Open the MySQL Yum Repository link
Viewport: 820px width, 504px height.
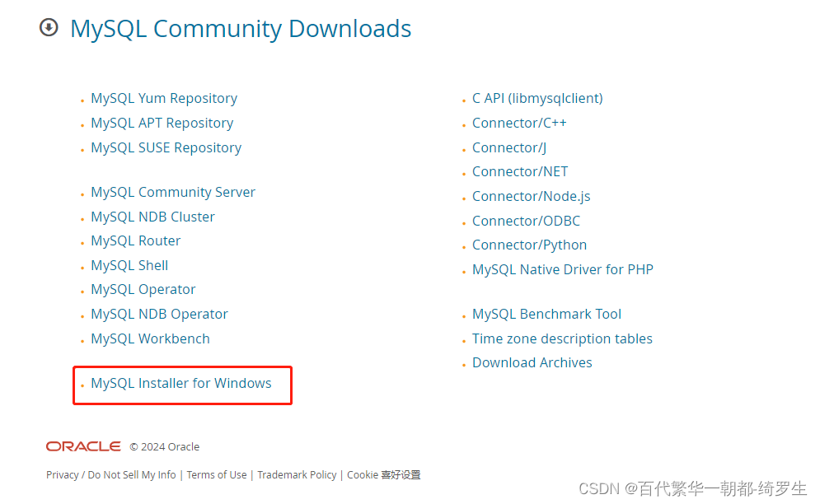click(x=164, y=98)
